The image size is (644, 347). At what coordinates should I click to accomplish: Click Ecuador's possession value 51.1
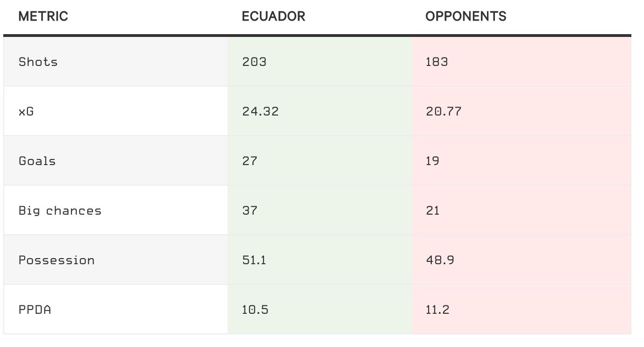click(x=254, y=260)
